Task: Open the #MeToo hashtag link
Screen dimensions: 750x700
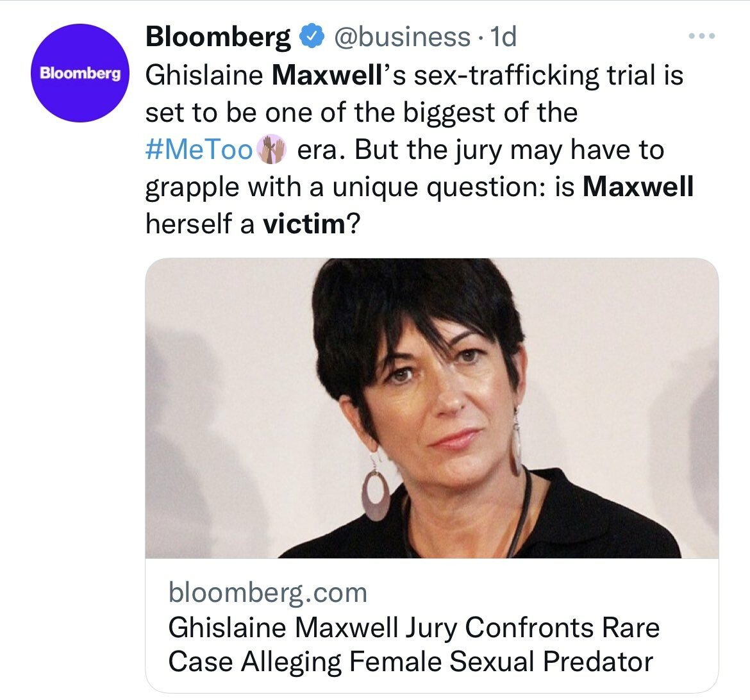Action: tap(199, 150)
